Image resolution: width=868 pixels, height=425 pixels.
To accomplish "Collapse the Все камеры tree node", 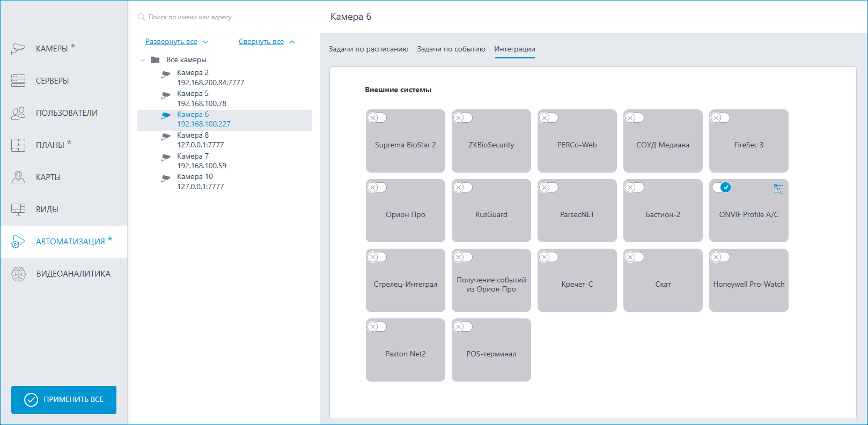I will tap(142, 60).
